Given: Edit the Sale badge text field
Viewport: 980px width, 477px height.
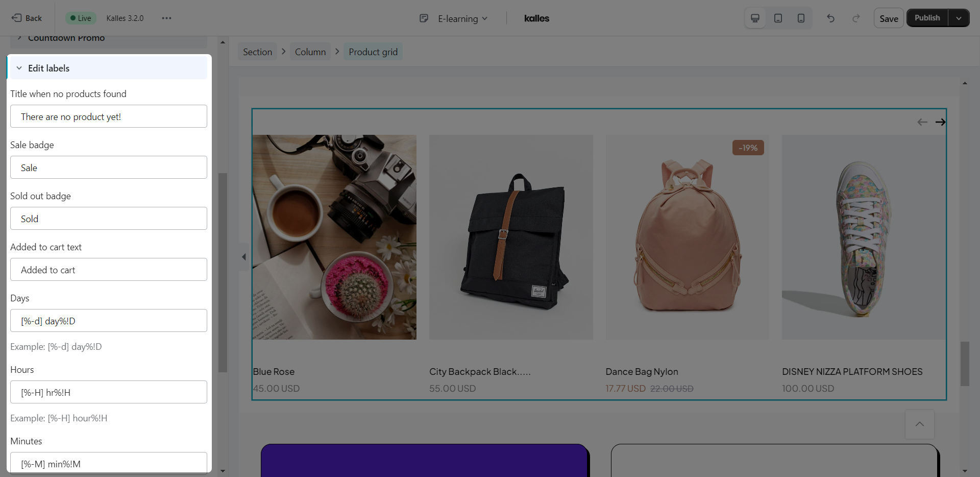Looking at the screenshot, I should [109, 168].
